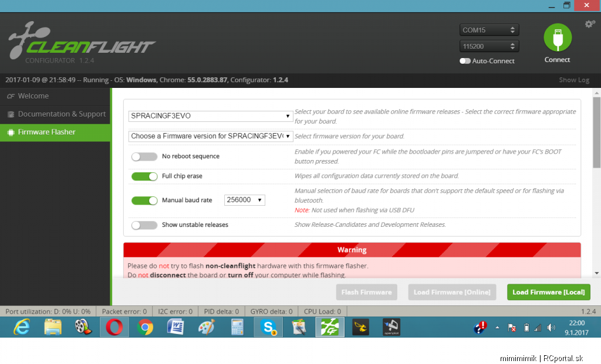Click the "GYRO delta: 0" status entry
601x364 pixels.
(271, 312)
